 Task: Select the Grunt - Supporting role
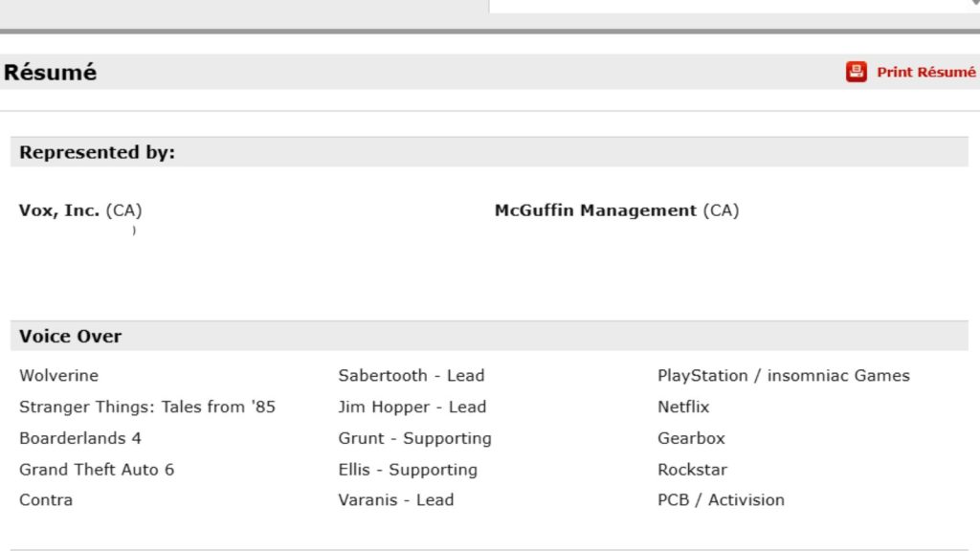(x=415, y=438)
